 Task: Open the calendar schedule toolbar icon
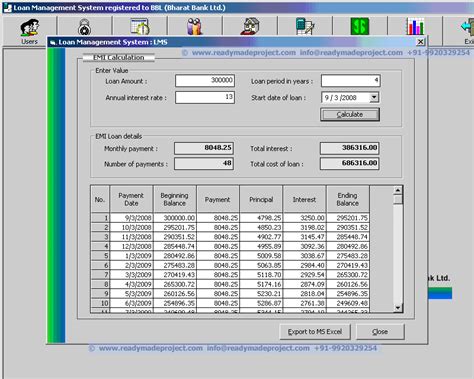tap(140, 27)
